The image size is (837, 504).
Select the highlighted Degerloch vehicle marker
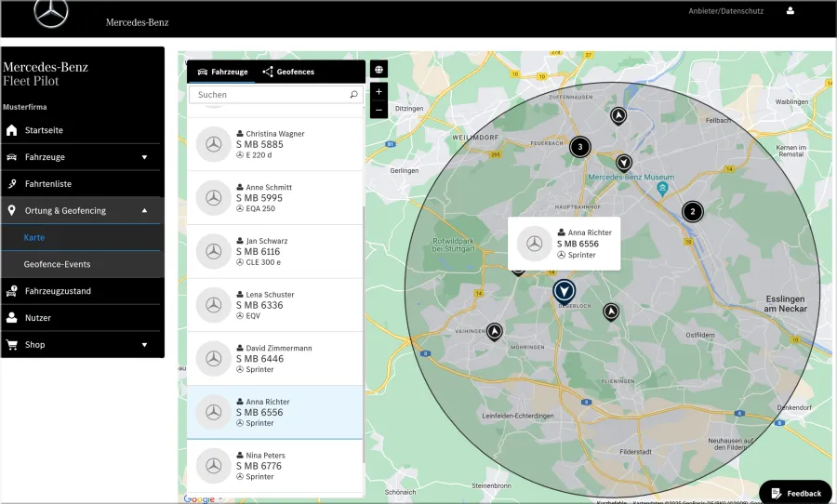coord(564,291)
